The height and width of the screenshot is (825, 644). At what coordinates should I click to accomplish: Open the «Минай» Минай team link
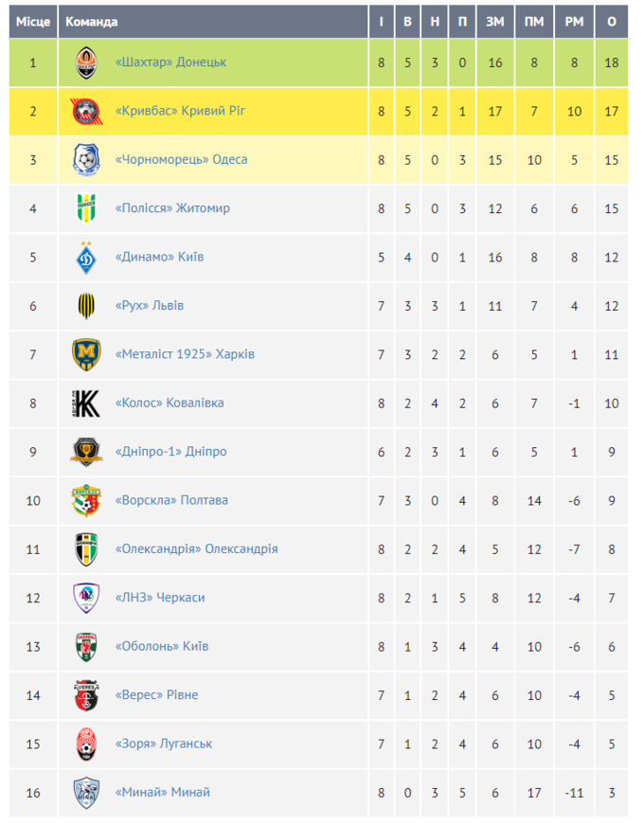click(x=162, y=793)
